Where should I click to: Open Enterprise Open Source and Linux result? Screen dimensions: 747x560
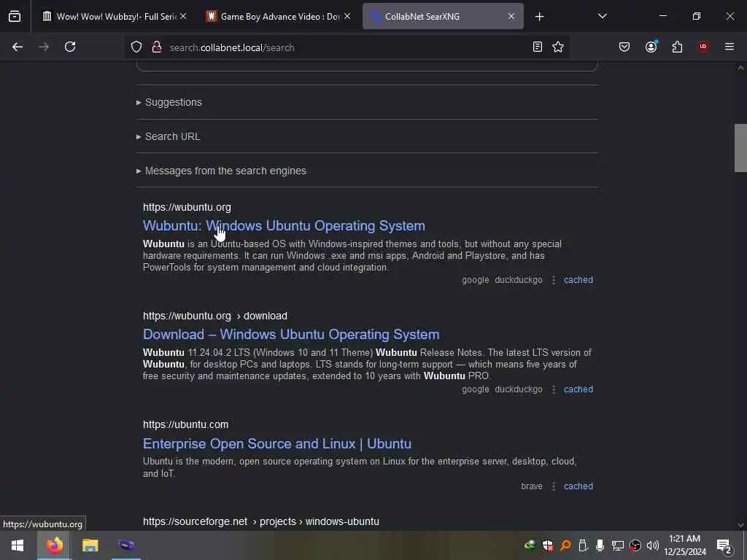277,444
